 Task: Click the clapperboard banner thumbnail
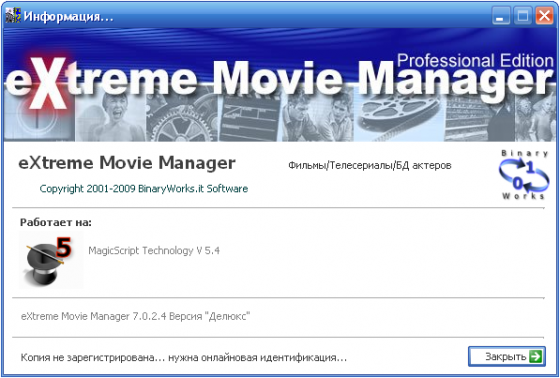click(x=249, y=118)
